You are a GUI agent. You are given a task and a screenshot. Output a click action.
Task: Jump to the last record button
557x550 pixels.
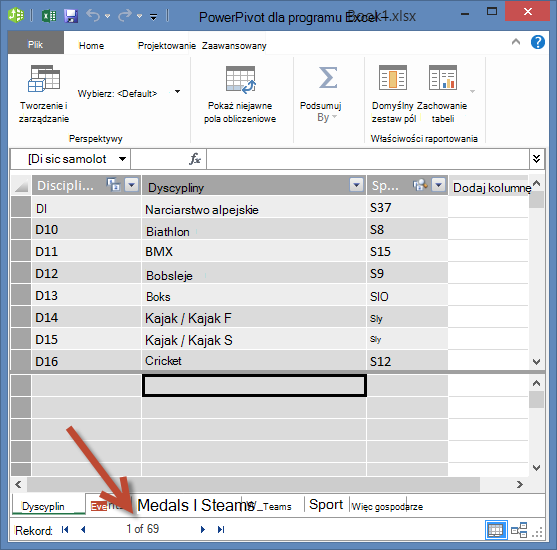pyautogui.click(x=221, y=529)
